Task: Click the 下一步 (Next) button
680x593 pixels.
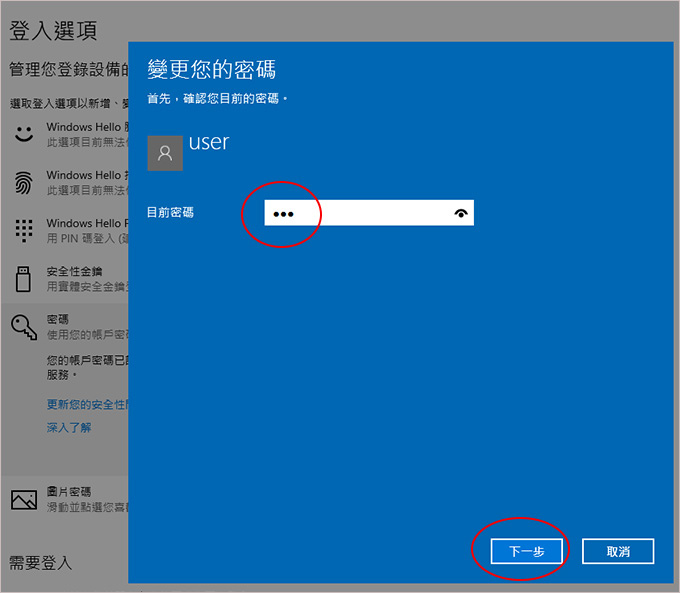Action: point(526,551)
